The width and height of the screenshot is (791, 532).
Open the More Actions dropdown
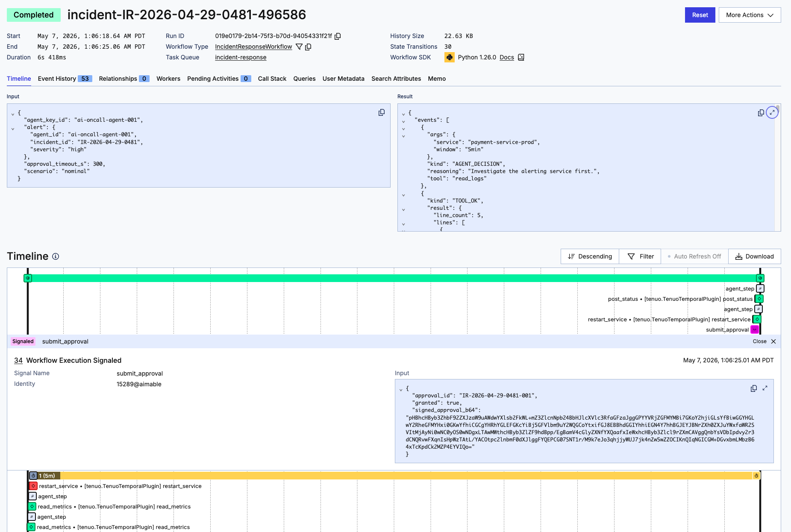click(750, 15)
